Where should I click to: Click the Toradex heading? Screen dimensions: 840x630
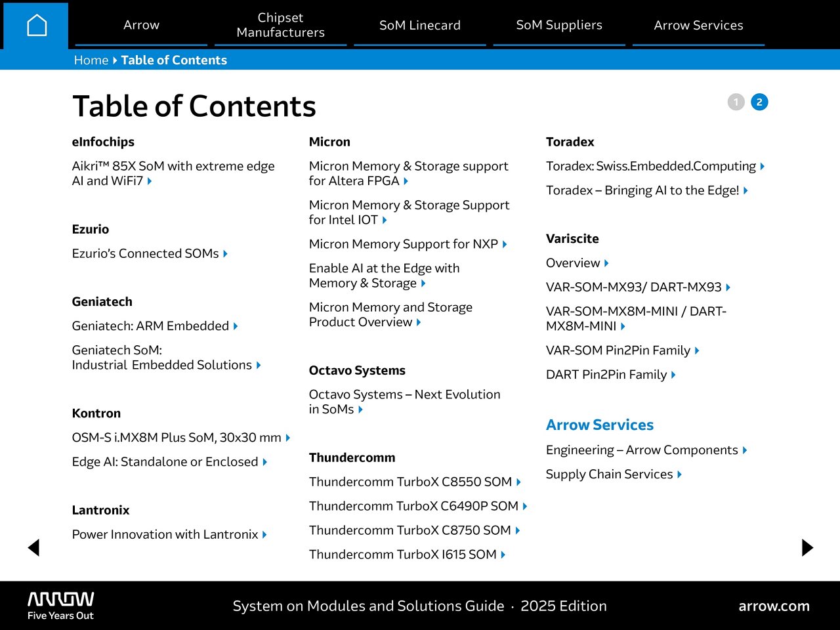pos(570,142)
